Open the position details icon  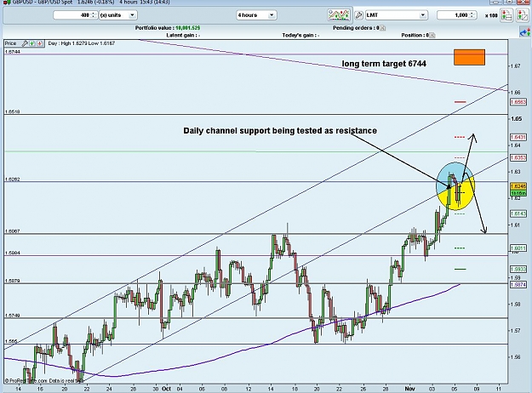[x=432, y=35]
